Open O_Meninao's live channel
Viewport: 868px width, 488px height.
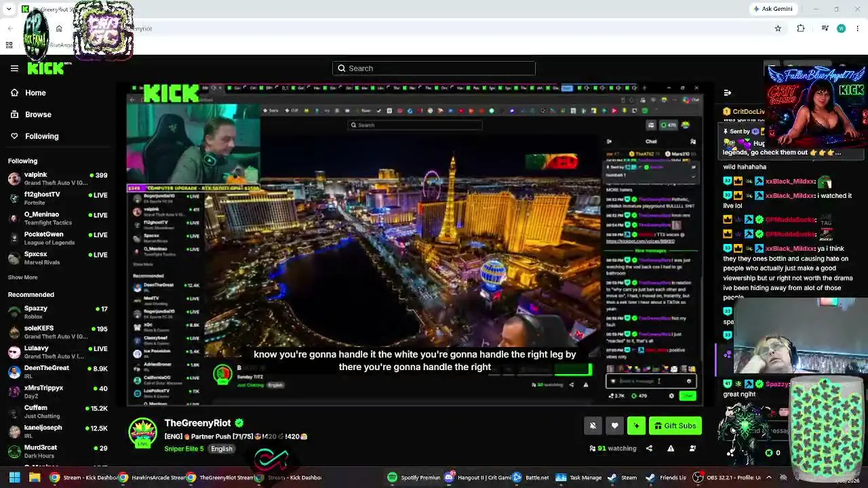(x=58, y=218)
